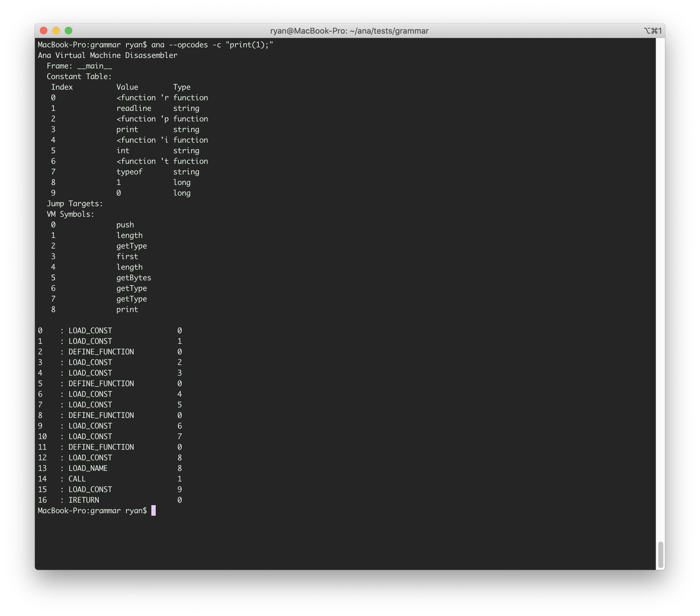Viewport: 700px width, 616px height.
Task: Click the window title 'ryan@MacBook-Pro: ~/ana/tests/grammar'
Action: (x=349, y=31)
